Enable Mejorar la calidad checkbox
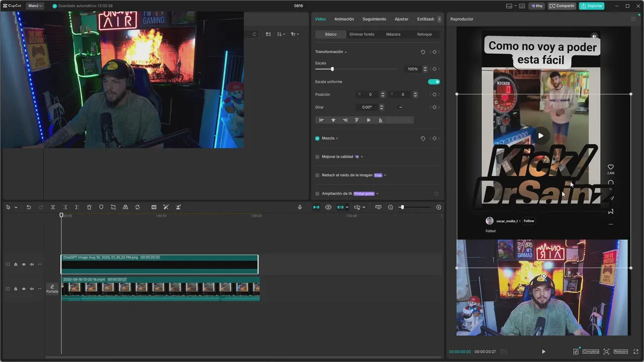Screen dimensions: 644x362 click(x=317, y=157)
